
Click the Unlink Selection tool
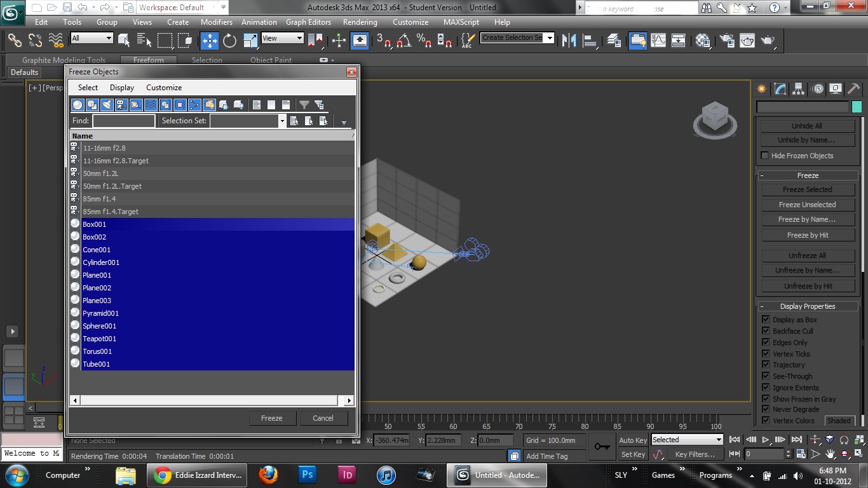click(35, 41)
